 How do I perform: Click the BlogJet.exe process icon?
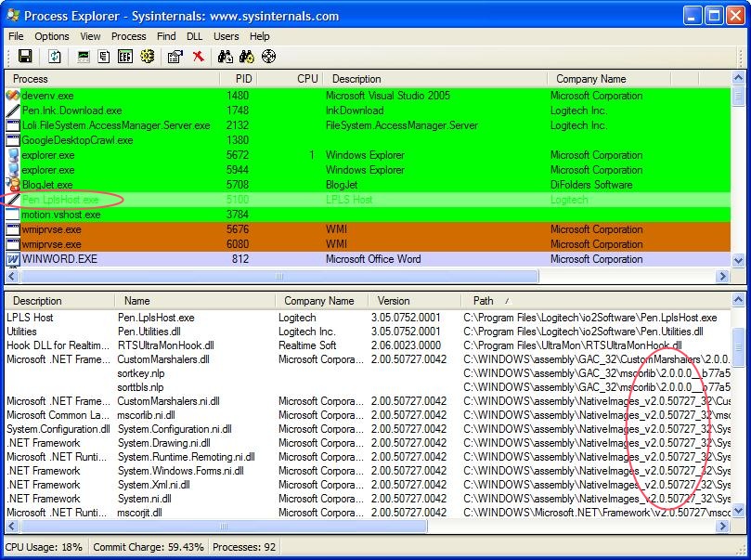point(13,185)
